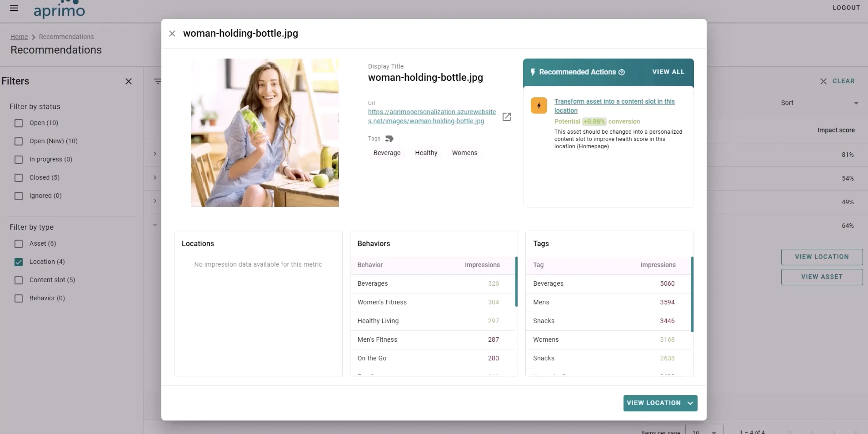Click the Behaviors table scrollbar

[516, 282]
